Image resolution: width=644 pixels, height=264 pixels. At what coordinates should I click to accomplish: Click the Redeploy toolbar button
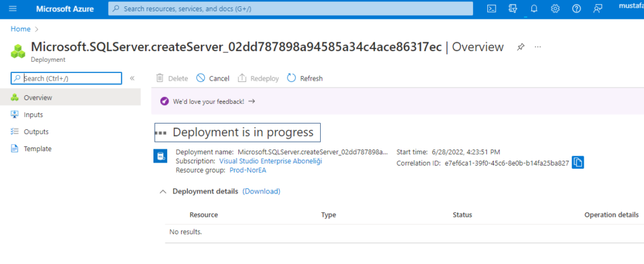tap(258, 78)
